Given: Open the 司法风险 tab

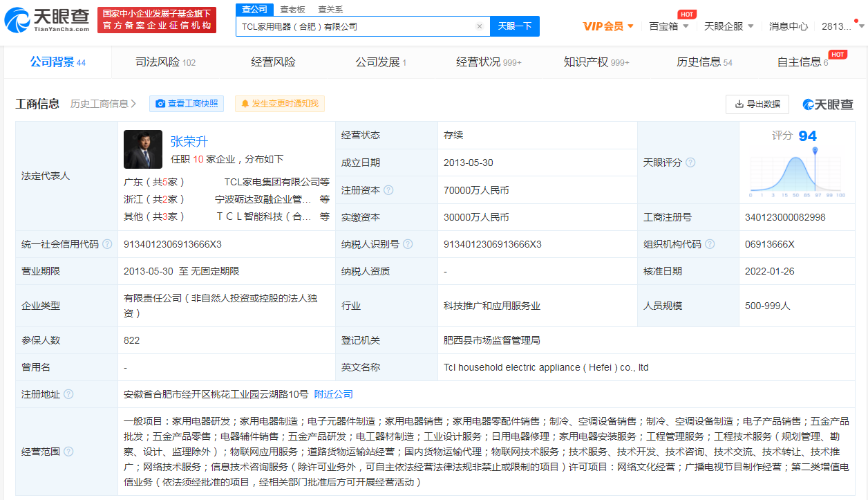Looking at the screenshot, I should (165, 62).
